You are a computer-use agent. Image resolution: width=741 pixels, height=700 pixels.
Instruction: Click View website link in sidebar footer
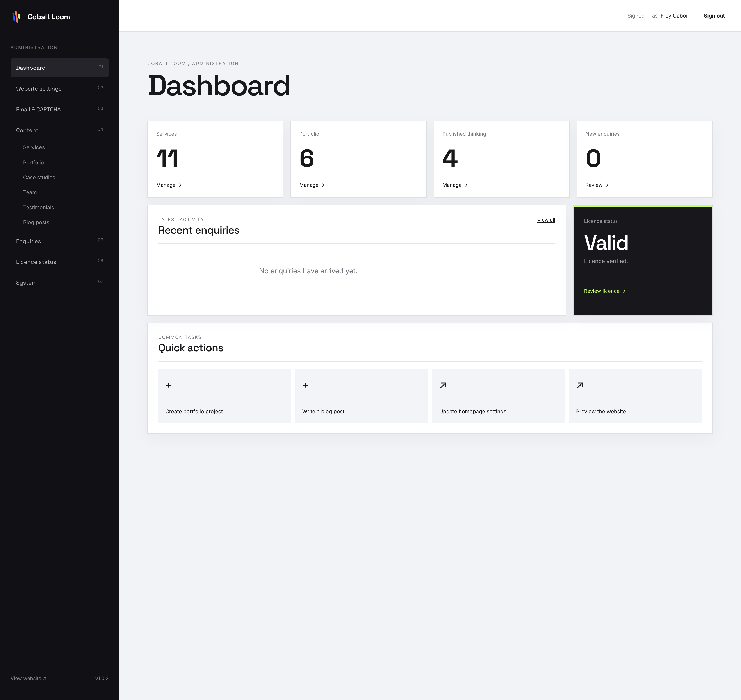click(28, 678)
